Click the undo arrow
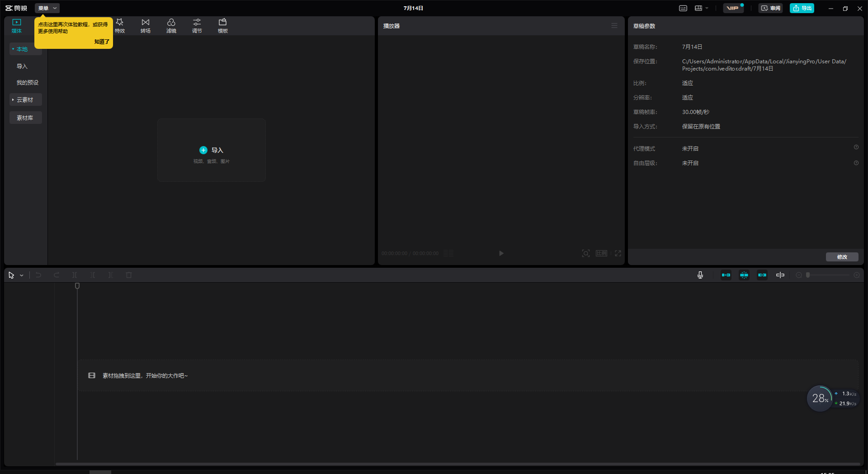 click(x=38, y=275)
